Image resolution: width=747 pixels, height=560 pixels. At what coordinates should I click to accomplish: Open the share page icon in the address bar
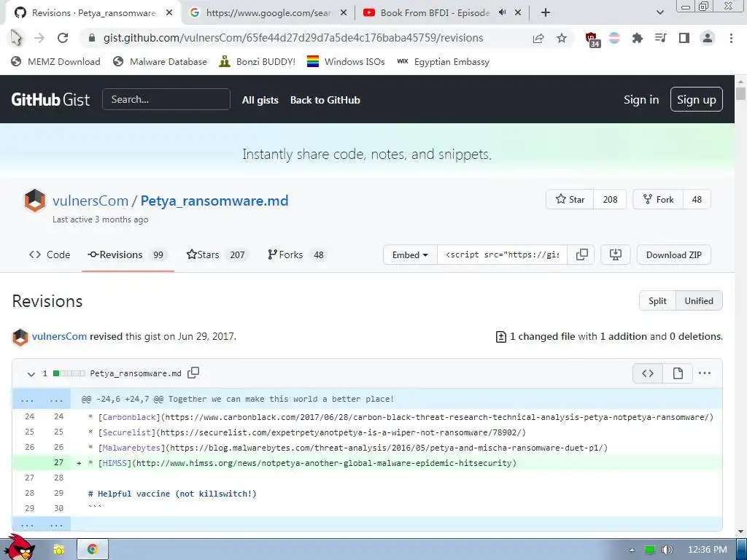[x=538, y=38]
